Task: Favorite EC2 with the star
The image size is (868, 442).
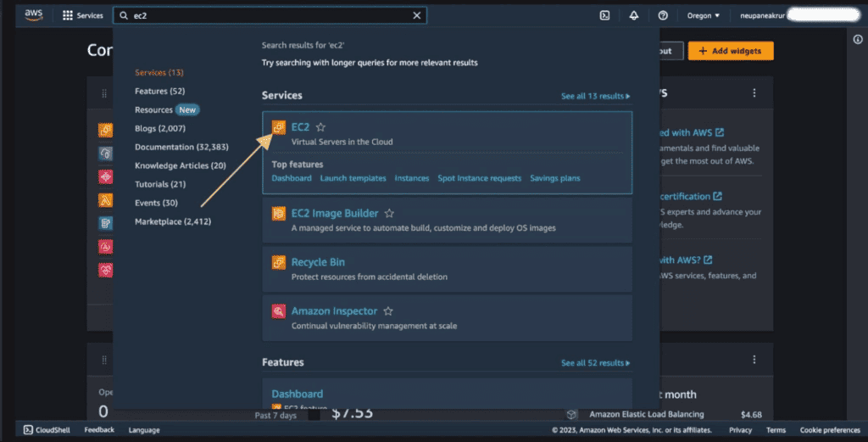Action: [320, 127]
